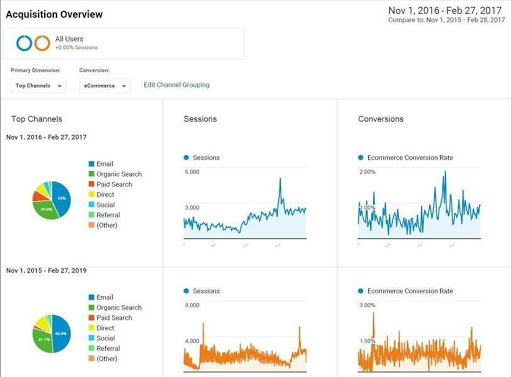Image resolution: width=512 pixels, height=377 pixels.
Task: Click the blue All Users segment circle
Action: pos(24,43)
